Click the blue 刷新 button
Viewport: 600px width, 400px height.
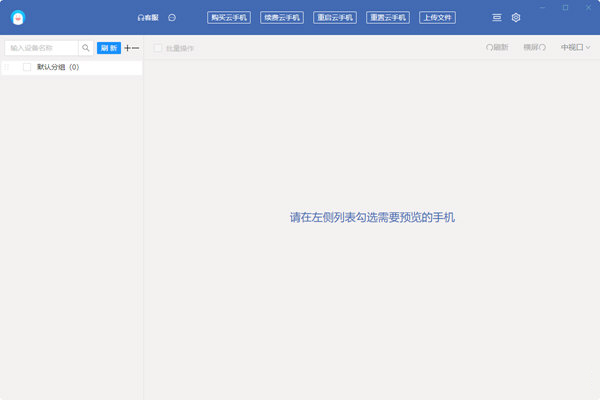coord(108,48)
